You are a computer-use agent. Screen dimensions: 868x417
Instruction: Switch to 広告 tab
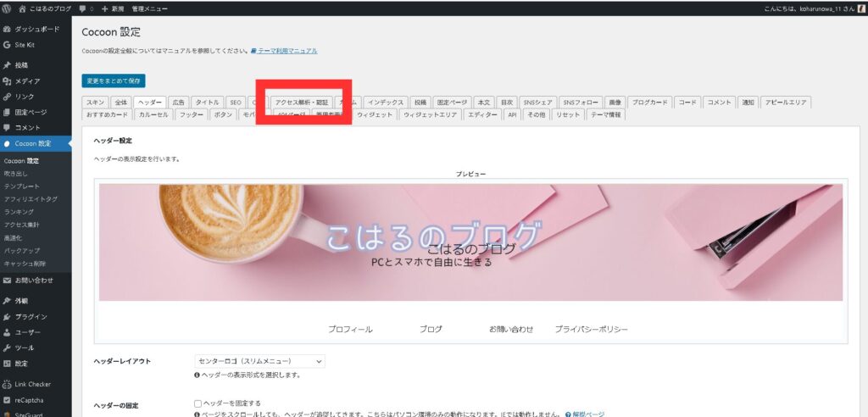click(178, 103)
